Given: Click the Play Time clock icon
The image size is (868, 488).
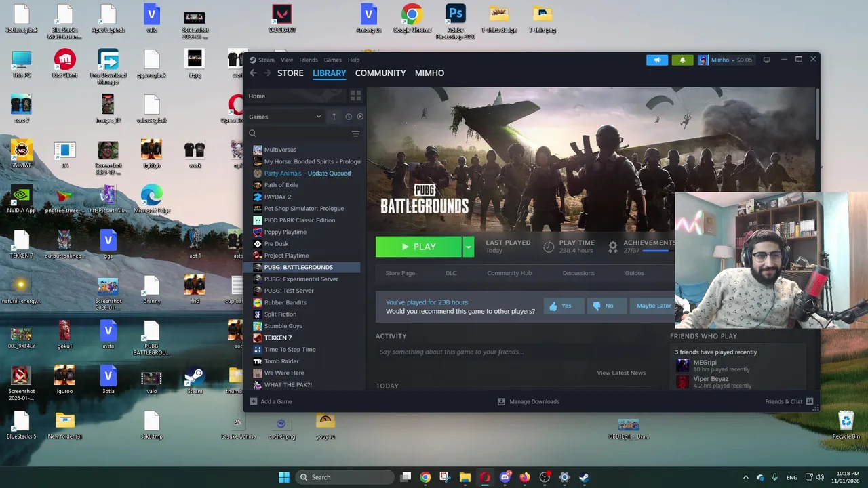Looking at the screenshot, I should [x=549, y=247].
